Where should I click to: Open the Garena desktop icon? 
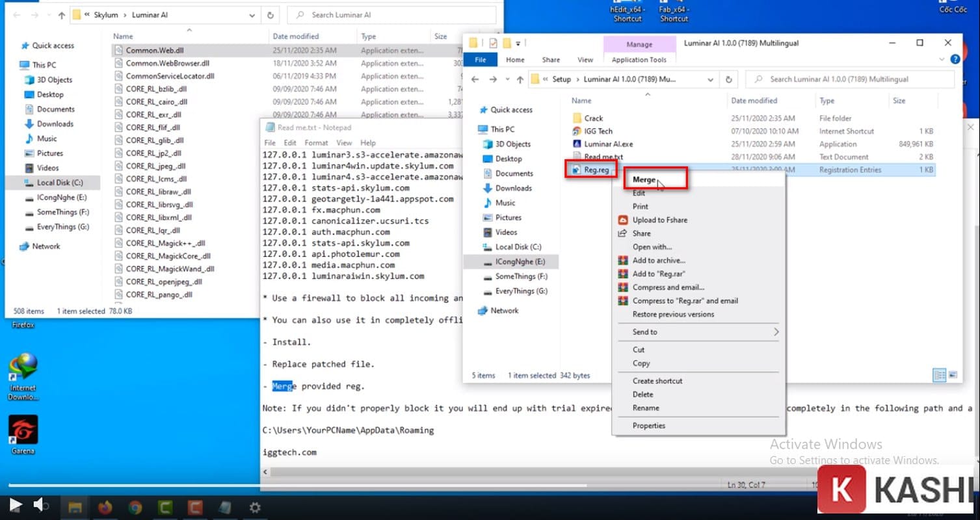(23, 434)
